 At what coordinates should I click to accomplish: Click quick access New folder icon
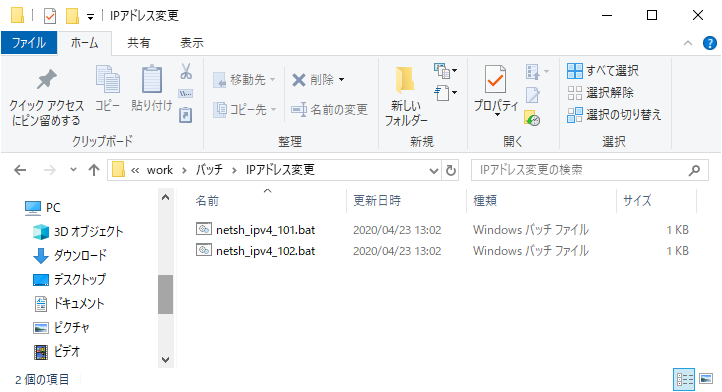[72, 16]
